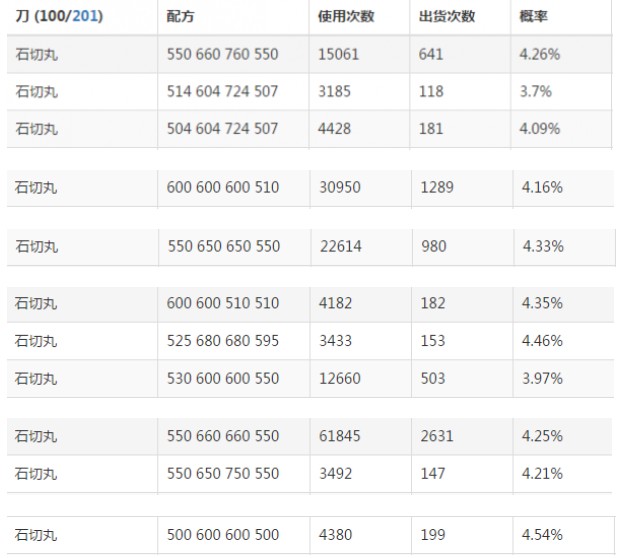Click the 出货次数 column header
619x558 pixels.
point(447,17)
